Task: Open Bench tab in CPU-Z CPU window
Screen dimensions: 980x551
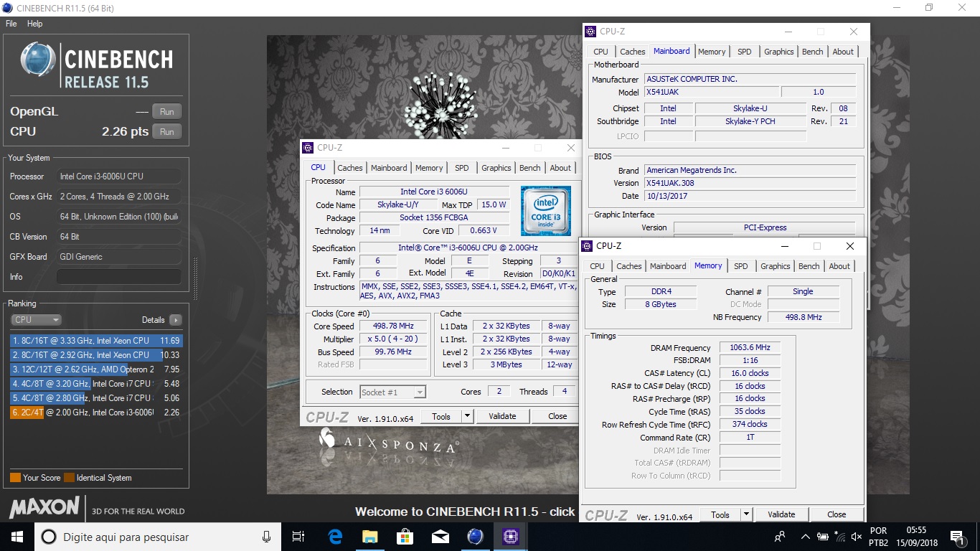Action: 530,168
